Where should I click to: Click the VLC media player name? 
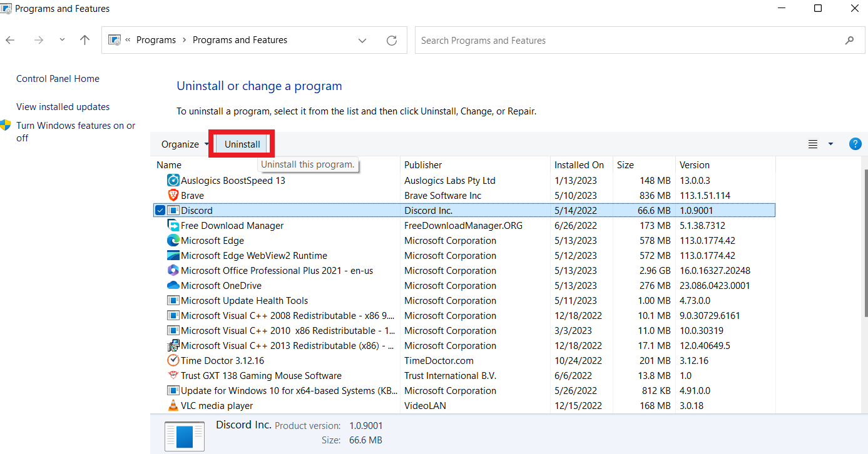(217, 405)
